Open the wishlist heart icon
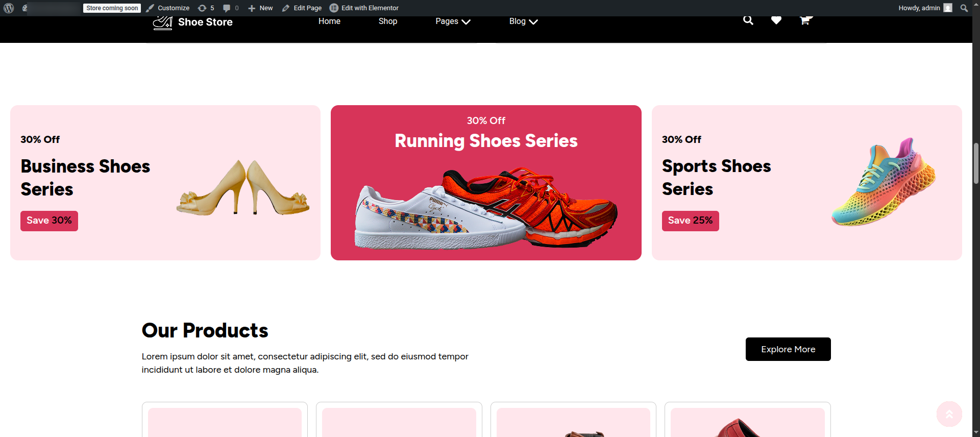Viewport: 980px width, 437px height. 776,20
